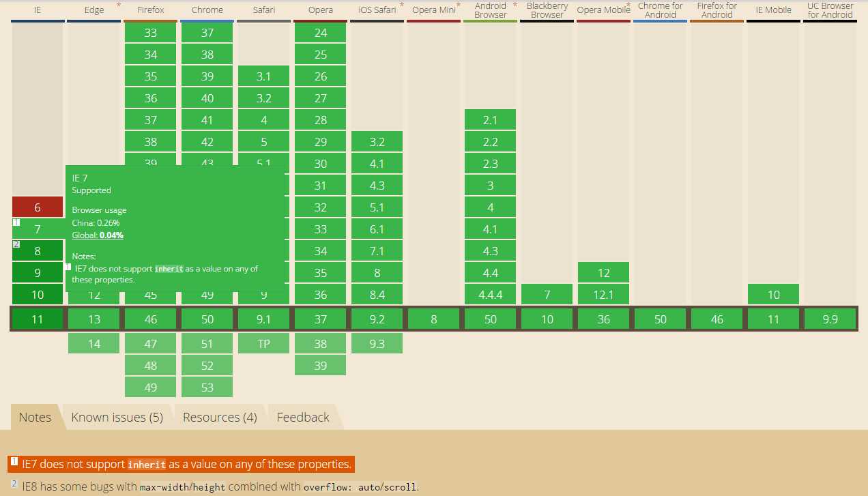Select the Chrome for Android 50 cell

click(661, 319)
